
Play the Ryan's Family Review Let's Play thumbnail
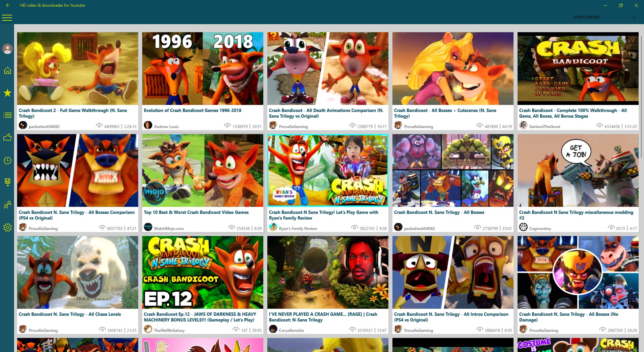point(328,171)
